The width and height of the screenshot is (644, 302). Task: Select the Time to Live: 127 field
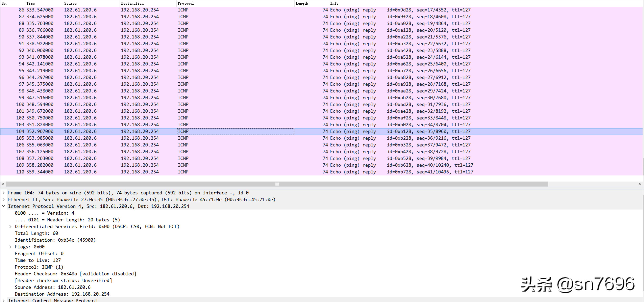pos(38,260)
